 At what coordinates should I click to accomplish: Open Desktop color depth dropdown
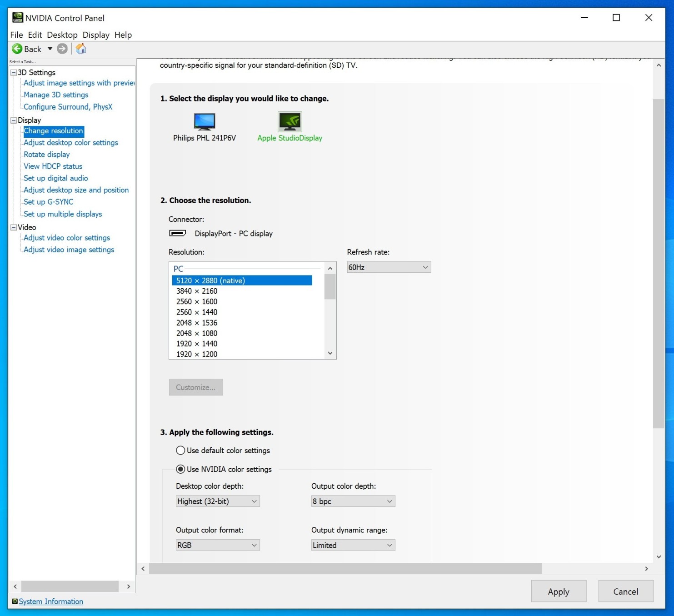(x=218, y=501)
